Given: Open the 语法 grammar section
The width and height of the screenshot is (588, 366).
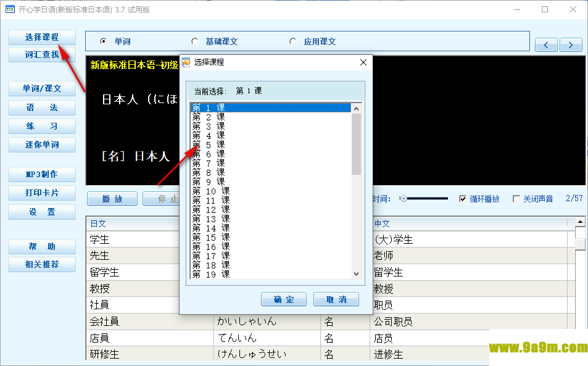Looking at the screenshot, I should coord(41,107).
